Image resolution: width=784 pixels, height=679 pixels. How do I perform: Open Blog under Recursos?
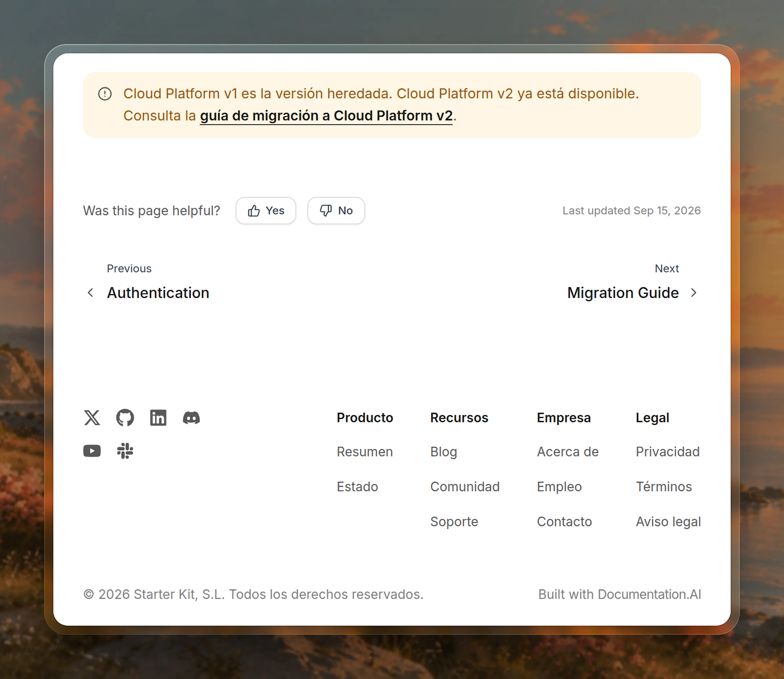443,452
